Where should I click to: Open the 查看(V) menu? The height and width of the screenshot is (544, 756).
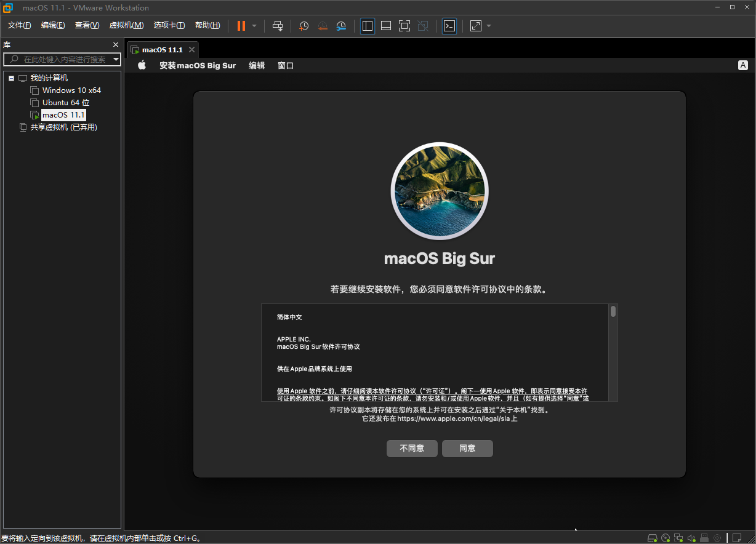click(x=87, y=25)
